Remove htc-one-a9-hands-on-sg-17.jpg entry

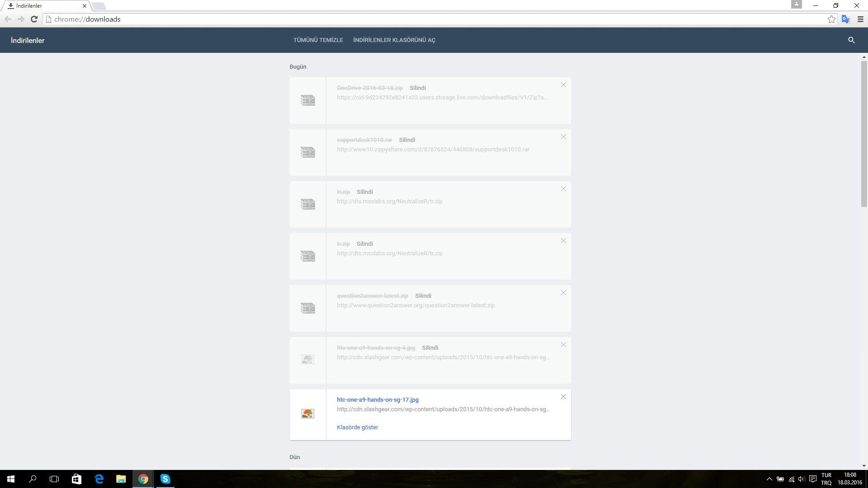point(563,397)
